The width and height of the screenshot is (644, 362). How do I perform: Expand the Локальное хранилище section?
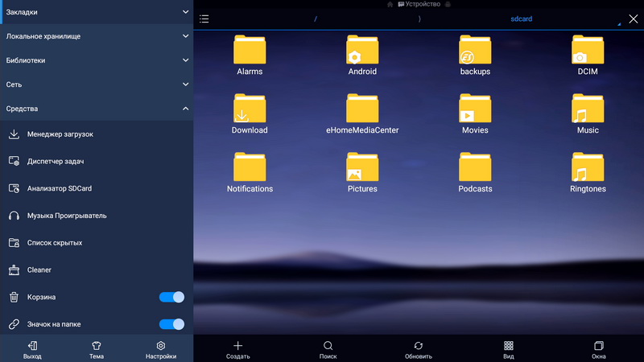point(97,36)
